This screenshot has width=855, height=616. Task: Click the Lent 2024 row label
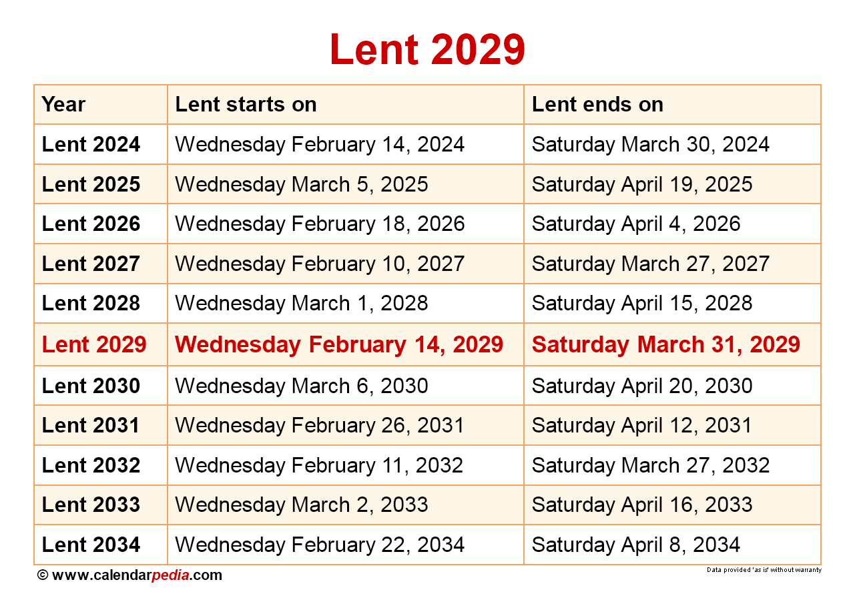coord(91,144)
